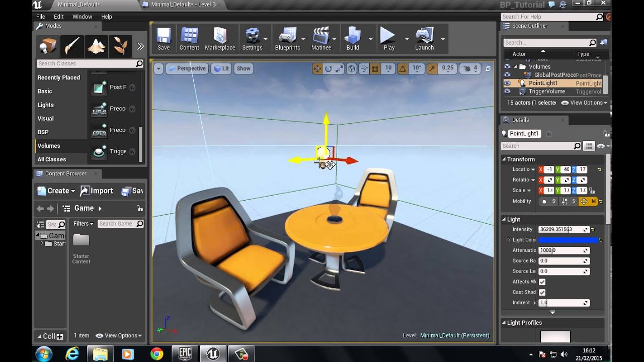Open the Edit menu
This screenshot has height=362, width=644.
point(59,17)
